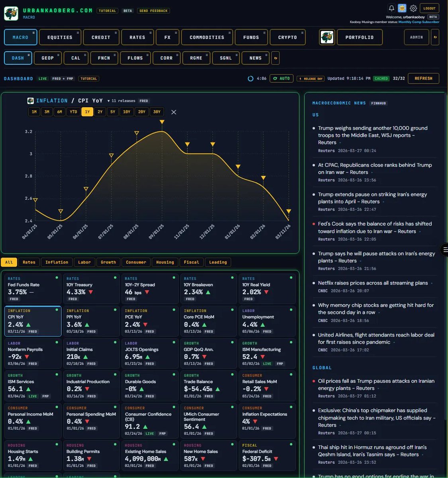Screen dimensions: 448x478
Task: Select the 2Y chart range
Action: pyautogui.click(x=100, y=112)
